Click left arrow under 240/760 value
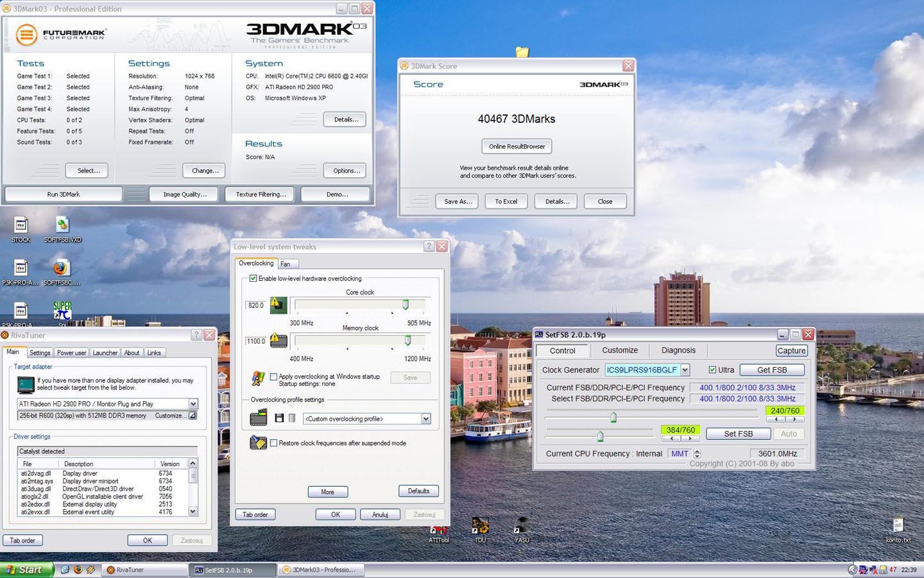Image resolution: width=924 pixels, height=578 pixels. point(776,419)
